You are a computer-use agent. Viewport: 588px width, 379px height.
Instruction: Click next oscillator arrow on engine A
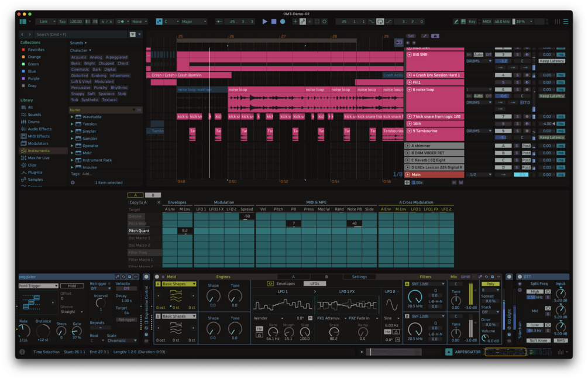coord(193,296)
